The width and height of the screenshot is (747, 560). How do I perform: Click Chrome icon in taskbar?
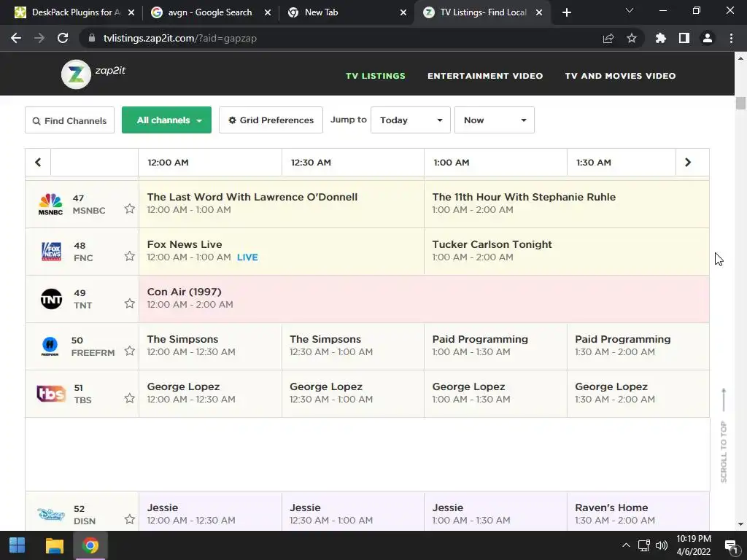point(90,545)
